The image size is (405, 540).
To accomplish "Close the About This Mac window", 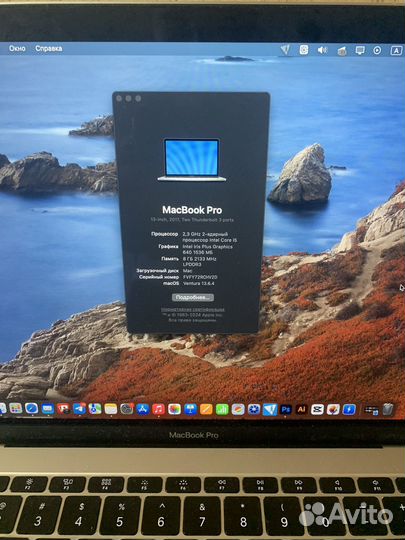I will coord(119,98).
